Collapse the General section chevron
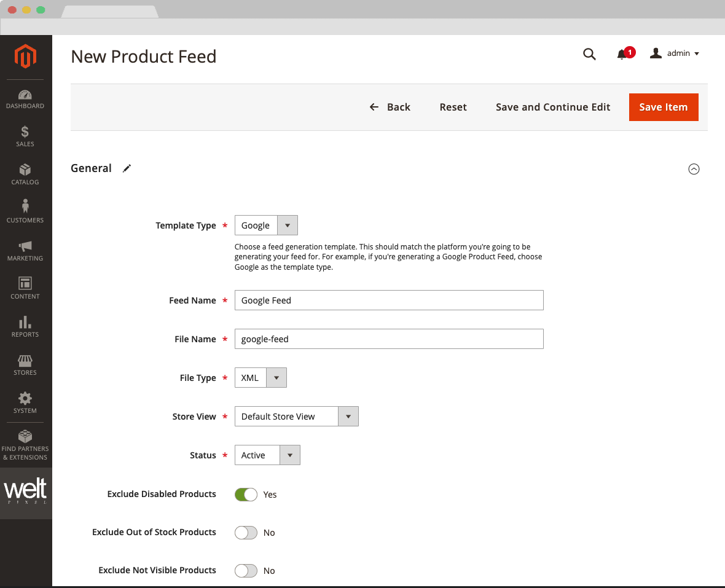 click(x=694, y=169)
